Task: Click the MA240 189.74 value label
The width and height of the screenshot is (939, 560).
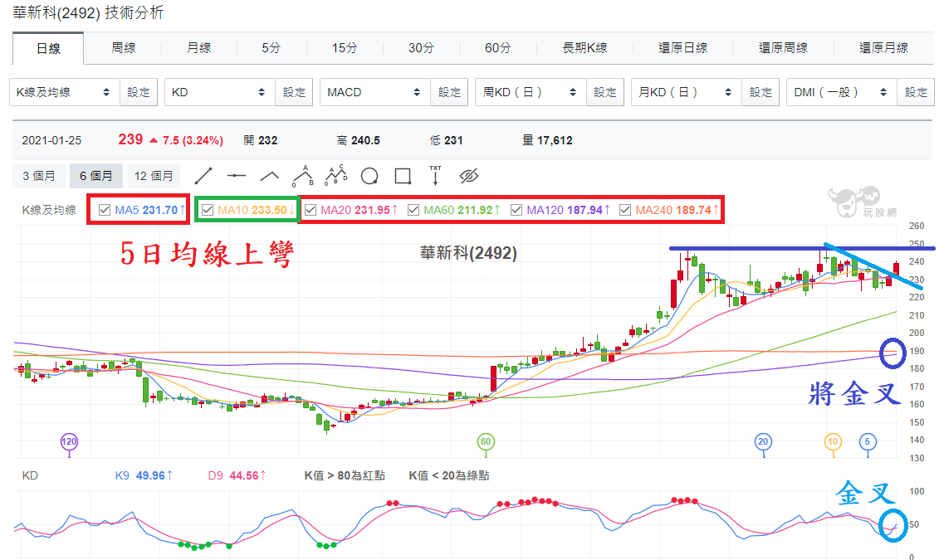Action: pos(677,210)
